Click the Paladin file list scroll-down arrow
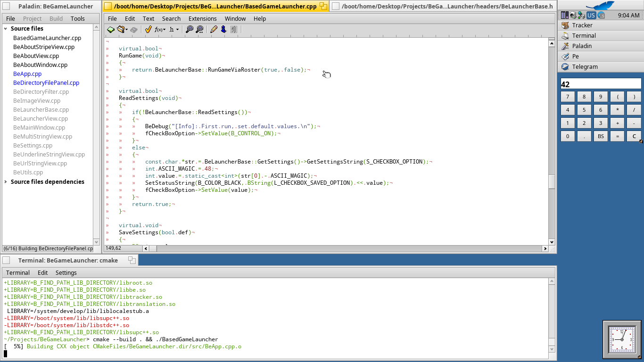Screen dimensions: 644x362 coord(96,242)
